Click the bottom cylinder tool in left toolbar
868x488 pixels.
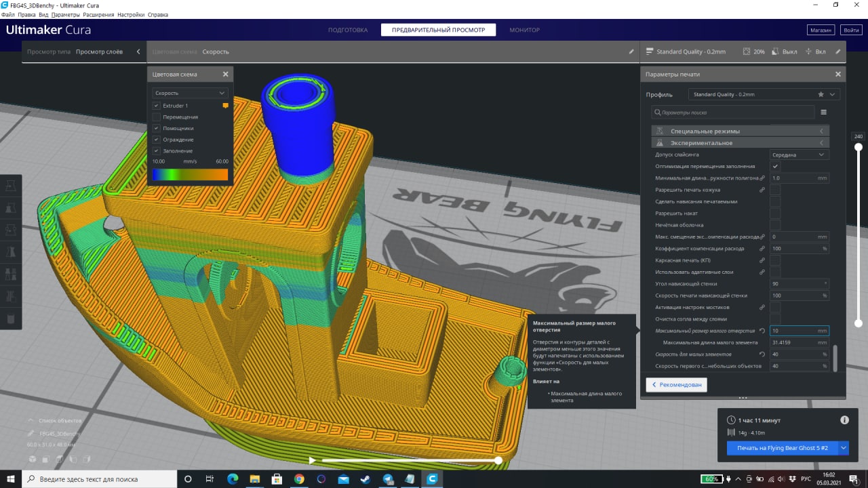[x=10, y=319]
